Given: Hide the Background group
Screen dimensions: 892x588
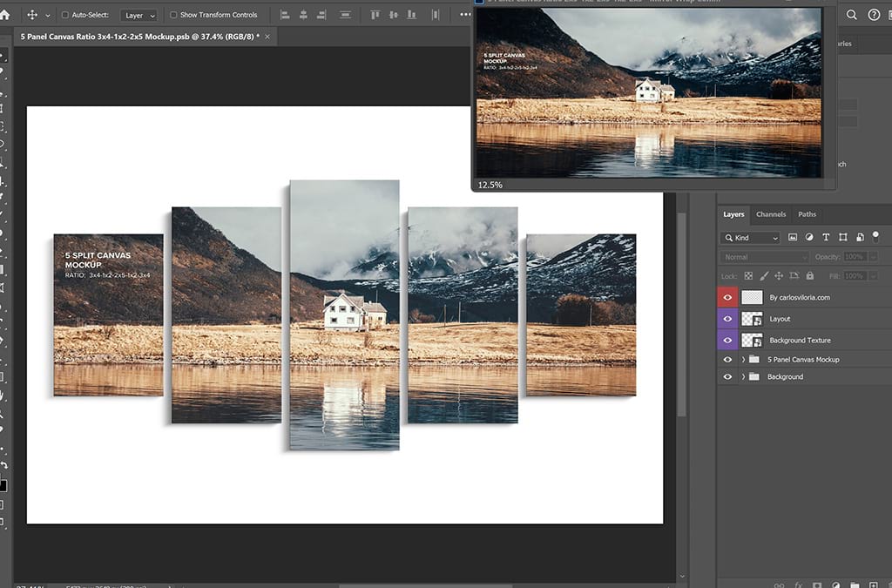Looking at the screenshot, I should [727, 376].
